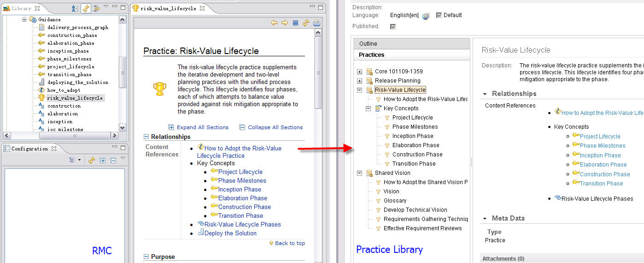The image size is (644, 263).
Task: Open Project Lifecycle link in preview
Action: 240,172
